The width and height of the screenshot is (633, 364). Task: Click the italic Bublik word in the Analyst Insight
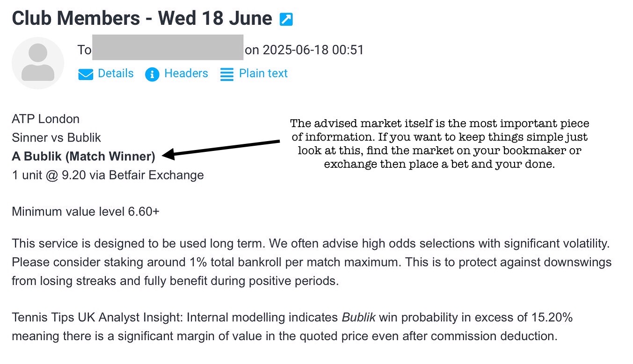[x=359, y=318]
